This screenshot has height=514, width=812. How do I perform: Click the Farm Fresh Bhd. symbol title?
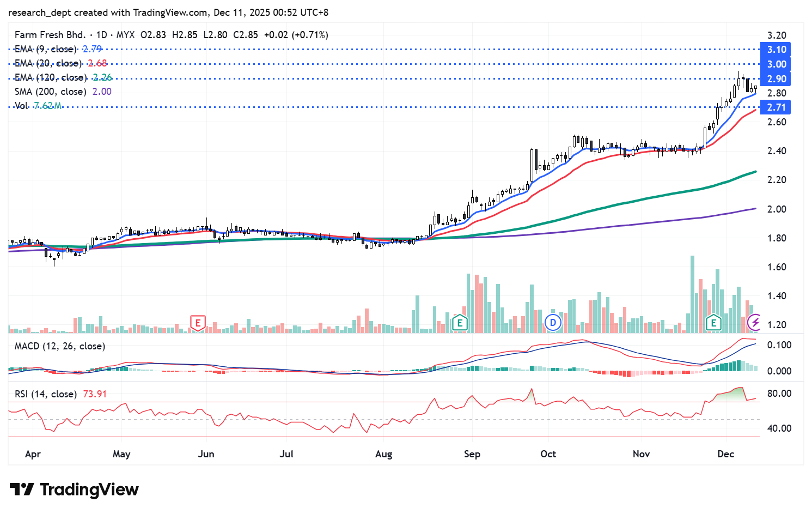[50, 35]
